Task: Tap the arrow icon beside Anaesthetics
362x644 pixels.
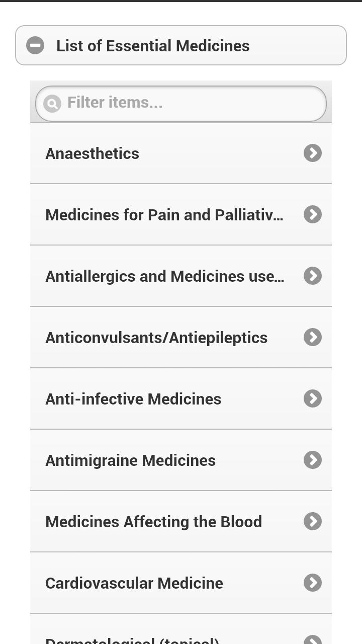Action: pos(313,153)
